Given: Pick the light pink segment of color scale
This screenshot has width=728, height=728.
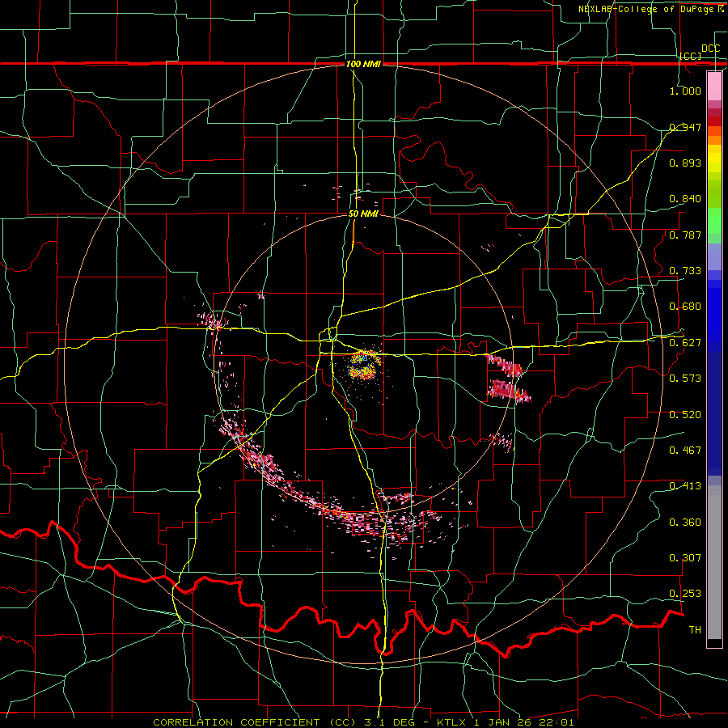Looking at the screenshot, I should [714, 86].
